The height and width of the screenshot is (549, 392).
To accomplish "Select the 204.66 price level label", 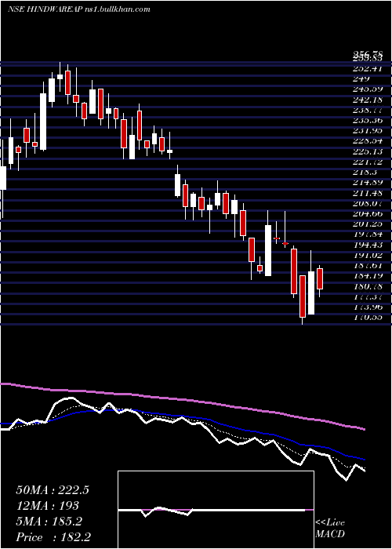I will point(367,213).
